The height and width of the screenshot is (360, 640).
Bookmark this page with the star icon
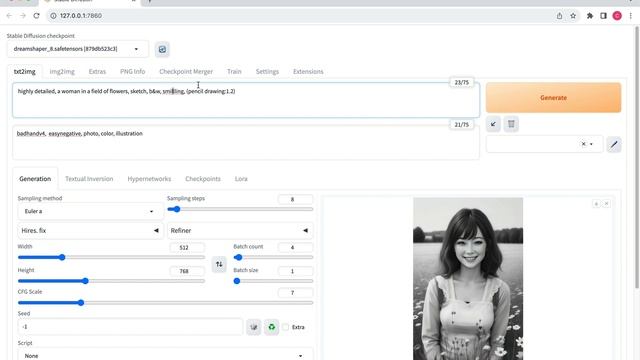573,16
